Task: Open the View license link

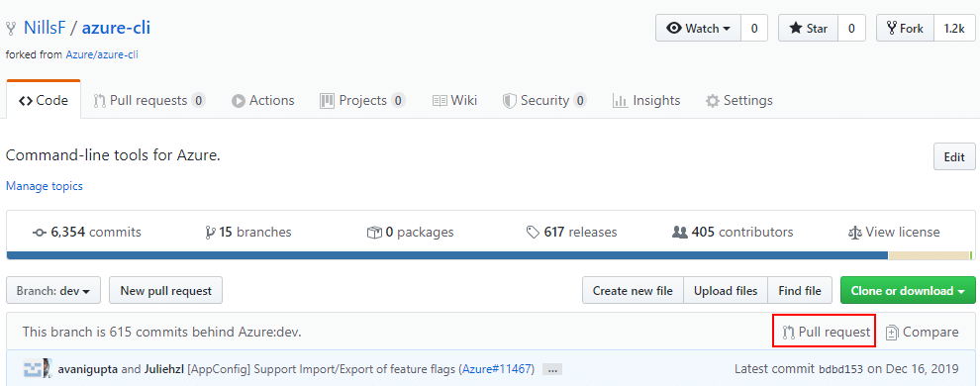Action: (x=894, y=233)
